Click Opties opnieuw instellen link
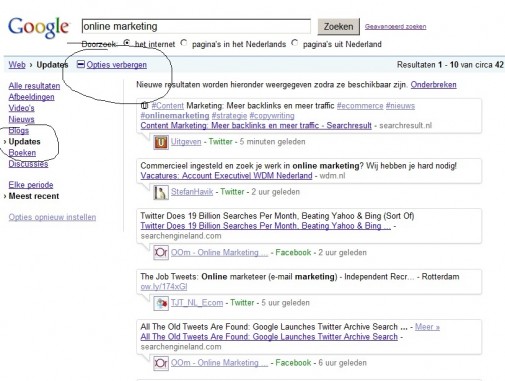505x381 pixels. pyautogui.click(x=52, y=217)
